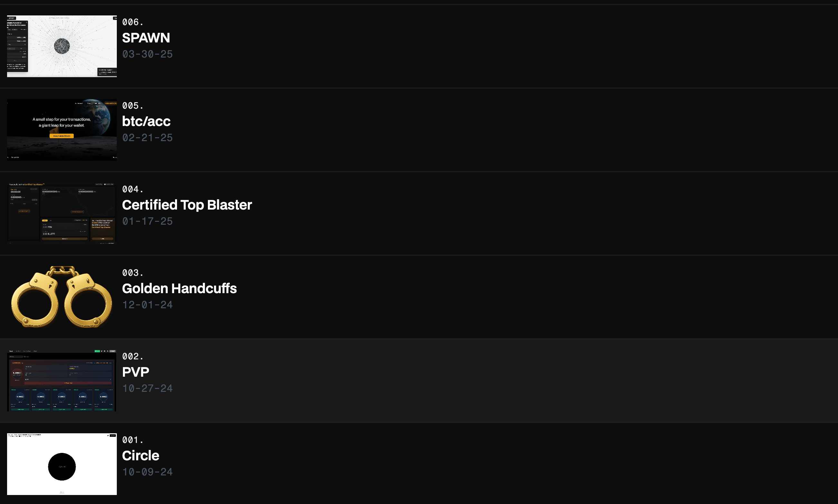Click the golden handcuffs image

pyautogui.click(x=62, y=297)
